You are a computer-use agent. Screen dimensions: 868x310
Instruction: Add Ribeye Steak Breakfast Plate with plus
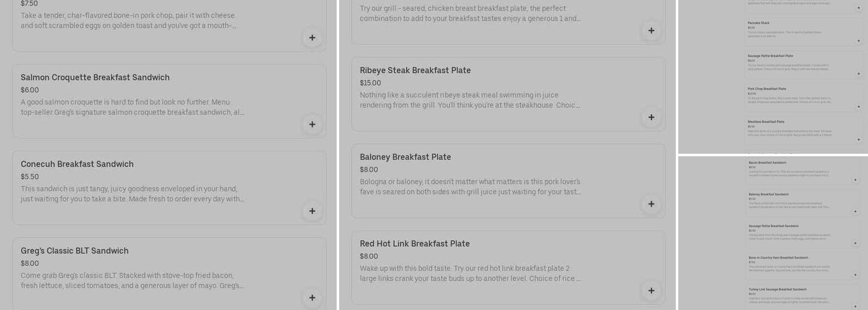[651, 118]
